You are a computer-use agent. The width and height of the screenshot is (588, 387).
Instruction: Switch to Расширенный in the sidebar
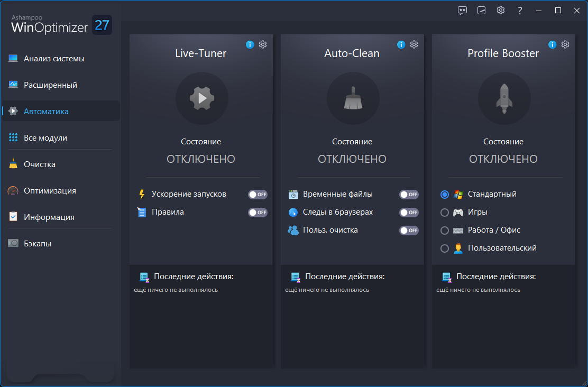pos(61,85)
